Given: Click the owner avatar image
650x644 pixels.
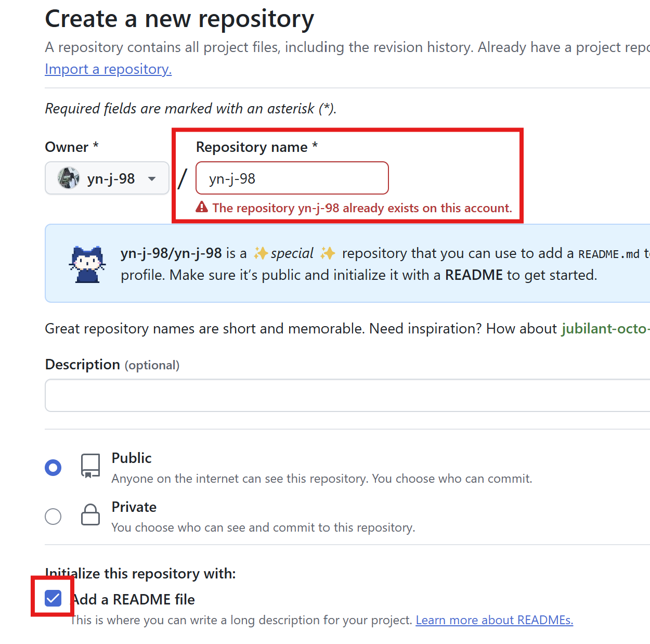Looking at the screenshot, I should pos(69,178).
